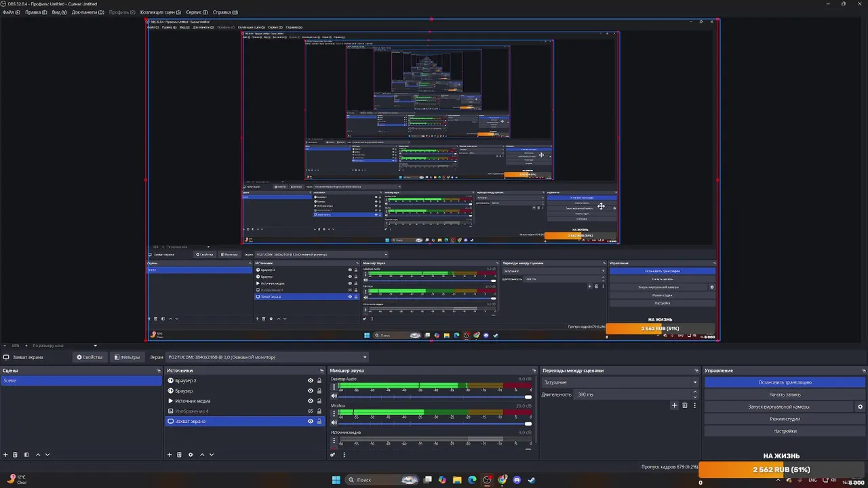Image resolution: width=868 pixels, height=488 pixels.
Task: Open Discord from the taskbar
Action: [x=517, y=480]
